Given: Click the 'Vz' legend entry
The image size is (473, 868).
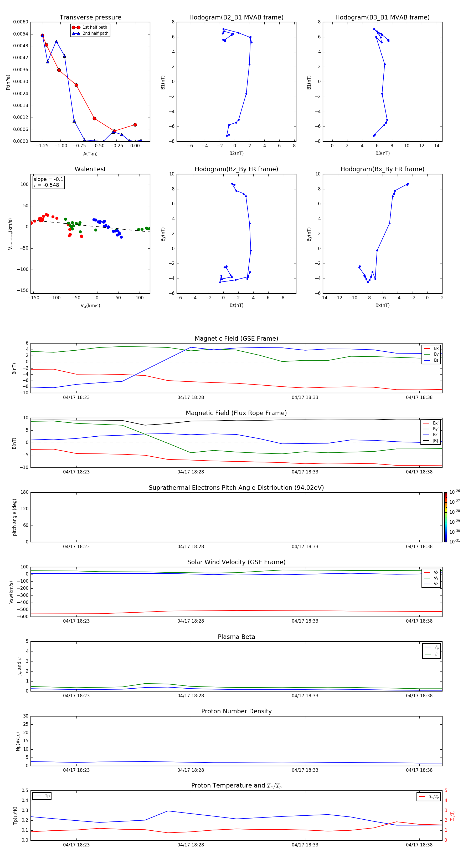Looking at the screenshot, I should [x=431, y=584].
